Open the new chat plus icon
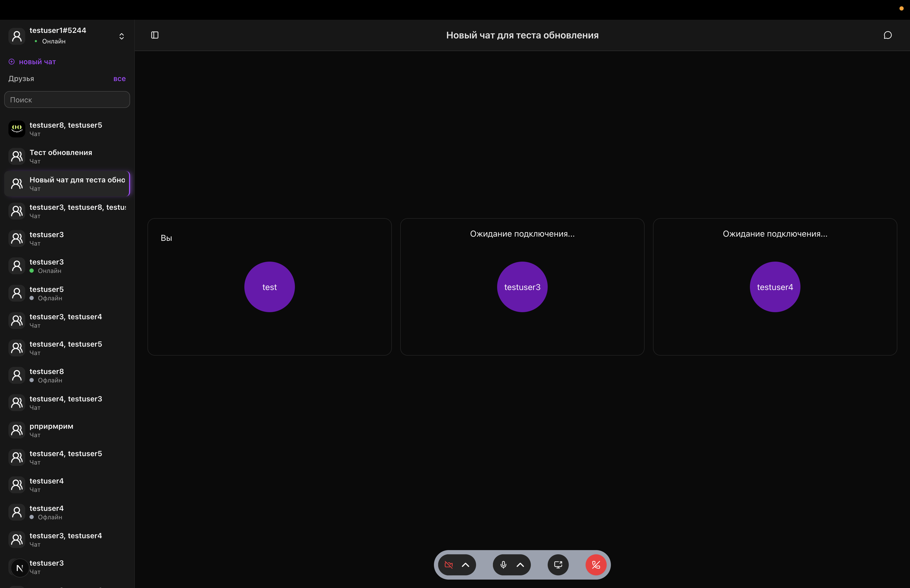Screen dimensions: 910x588 click(11, 62)
